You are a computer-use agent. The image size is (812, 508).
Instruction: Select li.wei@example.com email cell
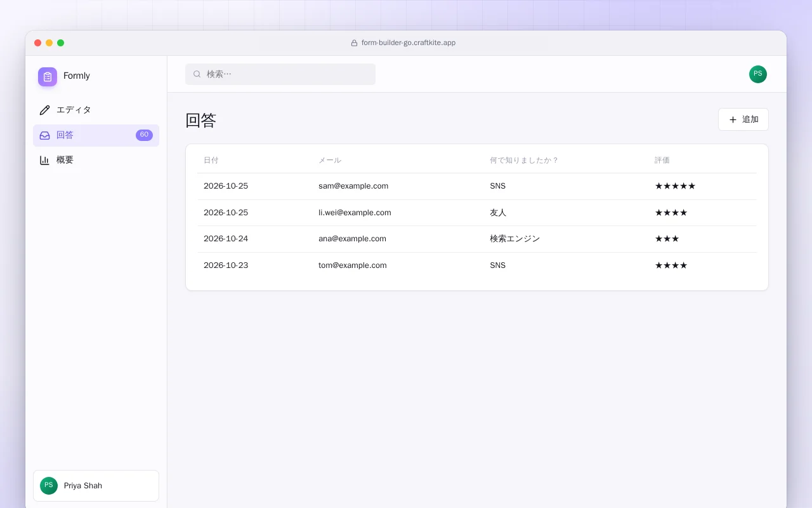[355, 213]
